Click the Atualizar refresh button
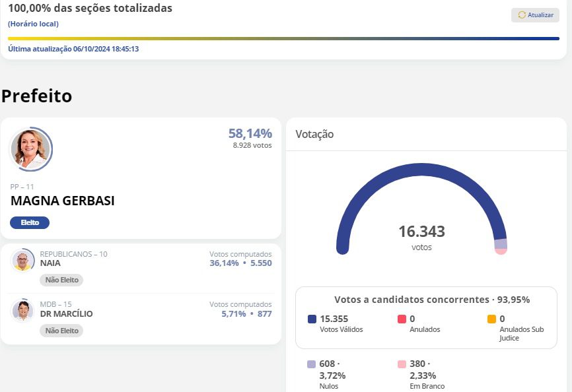The height and width of the screenshot is (392, 572). [535, 15]
